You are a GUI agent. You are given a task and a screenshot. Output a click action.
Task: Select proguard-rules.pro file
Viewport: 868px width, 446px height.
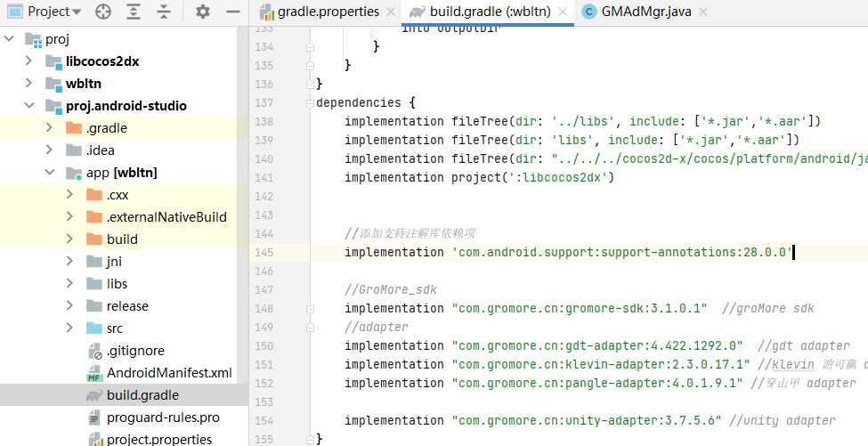[163, 418]
